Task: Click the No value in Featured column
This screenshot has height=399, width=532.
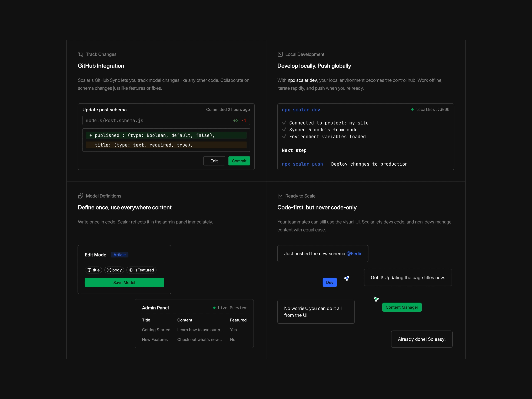Action: coord(233,339)
